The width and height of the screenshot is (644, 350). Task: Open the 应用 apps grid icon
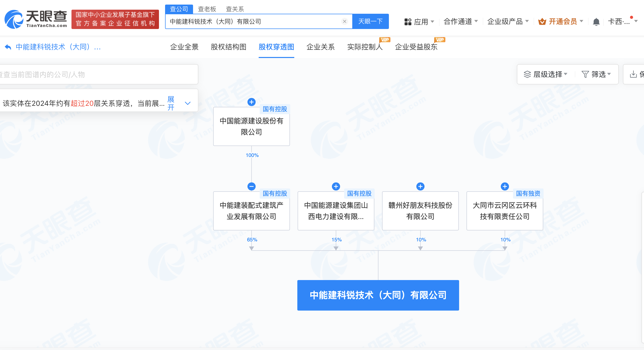pyautogui.click(x=407, y=22)
